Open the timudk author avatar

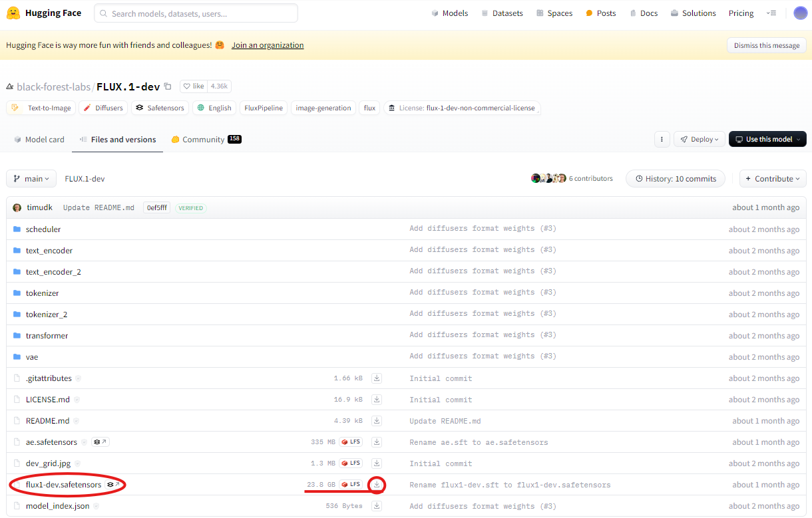click(17, 207)
